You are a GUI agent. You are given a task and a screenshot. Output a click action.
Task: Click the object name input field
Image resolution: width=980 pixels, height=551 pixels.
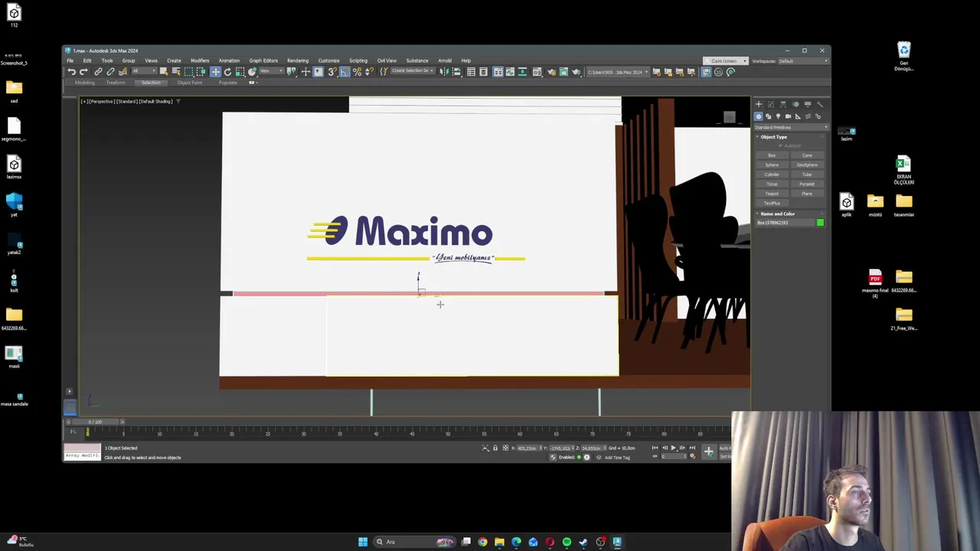tap(785, 223)
